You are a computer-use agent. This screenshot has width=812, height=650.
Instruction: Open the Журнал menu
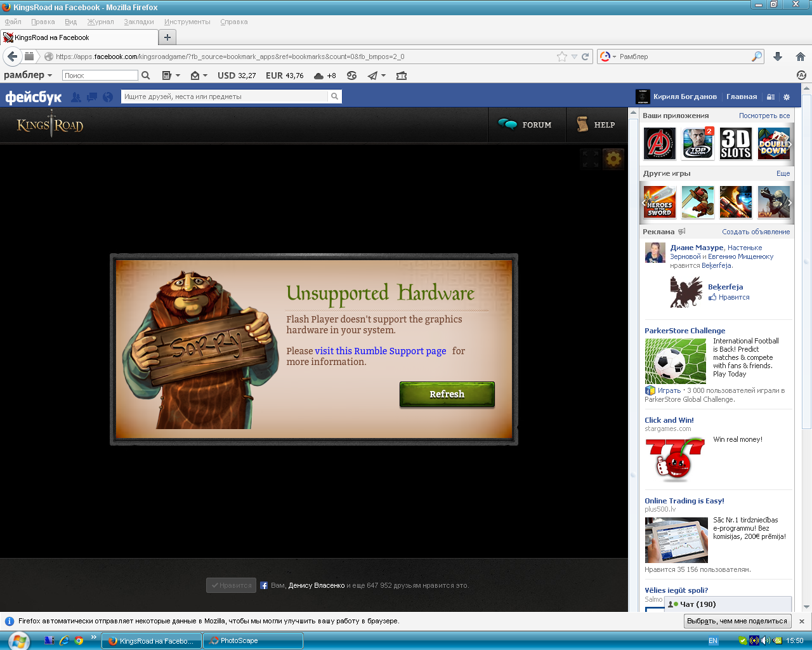[101, 22]
